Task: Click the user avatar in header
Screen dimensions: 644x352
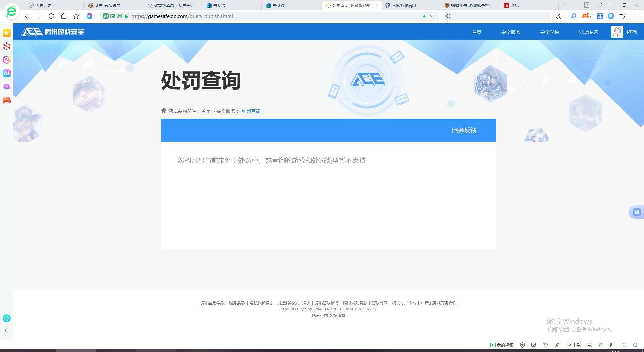Action: click(617, 32)
